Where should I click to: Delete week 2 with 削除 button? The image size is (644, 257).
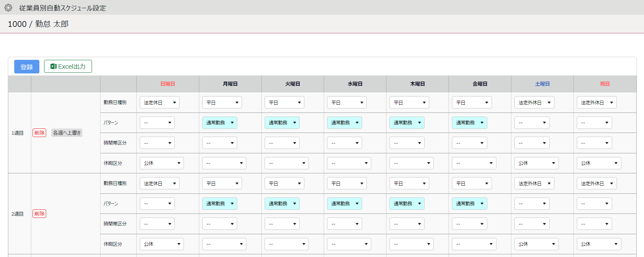pos(39,214)
